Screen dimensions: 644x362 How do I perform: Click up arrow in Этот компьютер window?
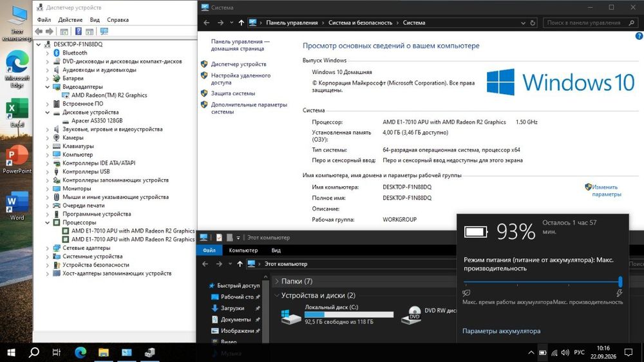(x=240, y=264)
